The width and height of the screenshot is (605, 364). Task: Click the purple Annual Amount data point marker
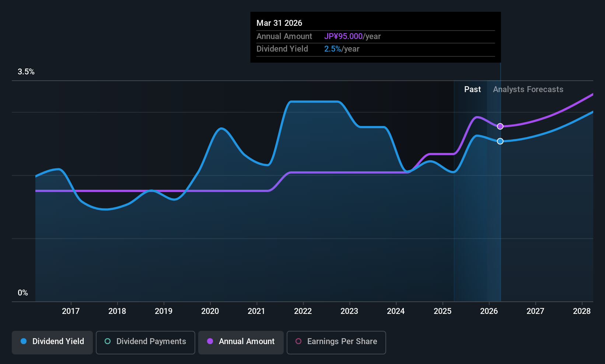coord(500,126)
